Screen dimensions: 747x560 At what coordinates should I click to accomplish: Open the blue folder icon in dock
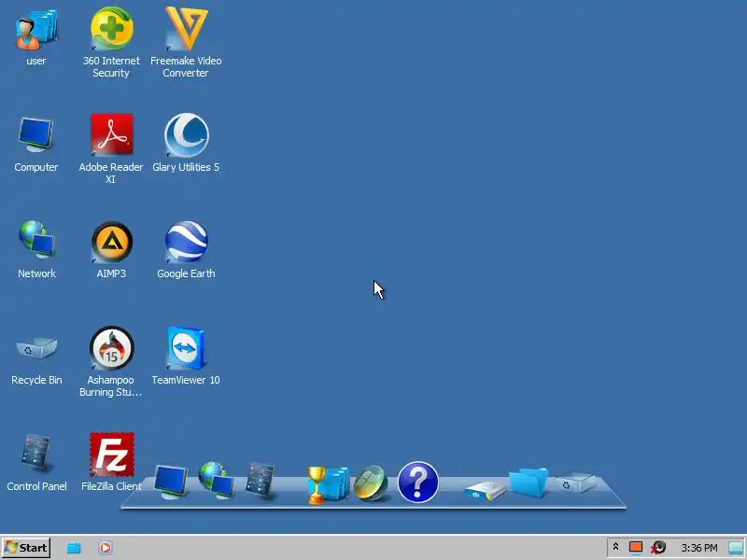[x=529, y=483]
